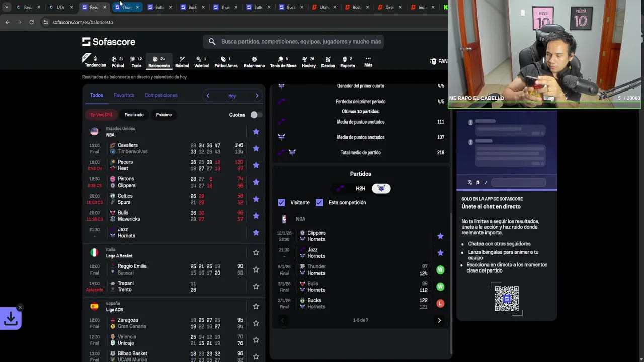Uncheck the Esta competición checkbox
This screenshot has width=644, height=362.
tap(319, 202)
